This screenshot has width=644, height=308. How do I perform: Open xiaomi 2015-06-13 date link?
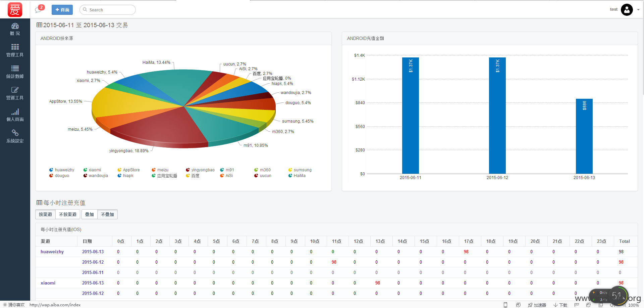point(93,283)
